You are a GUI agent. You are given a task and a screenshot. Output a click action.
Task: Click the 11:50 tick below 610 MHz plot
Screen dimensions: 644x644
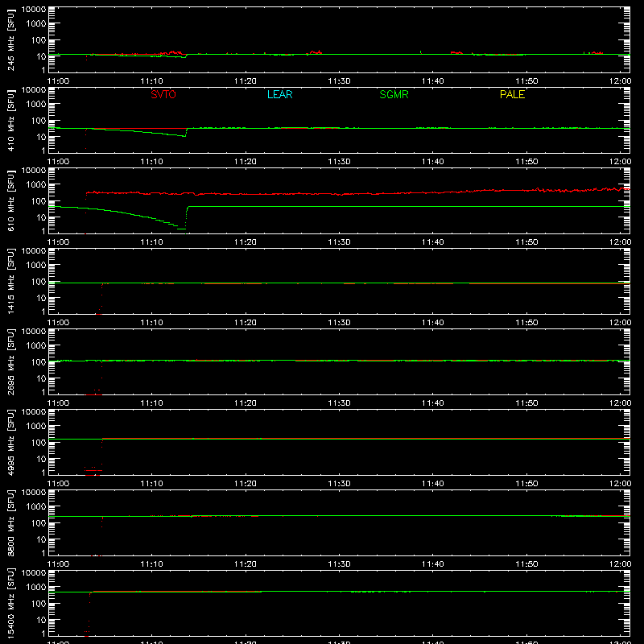click(526, 242)
